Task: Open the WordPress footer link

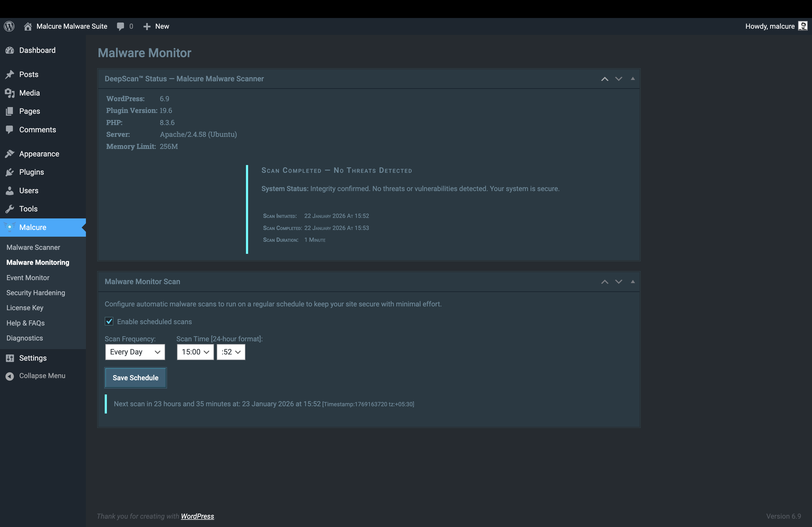Action: (197, 516)
